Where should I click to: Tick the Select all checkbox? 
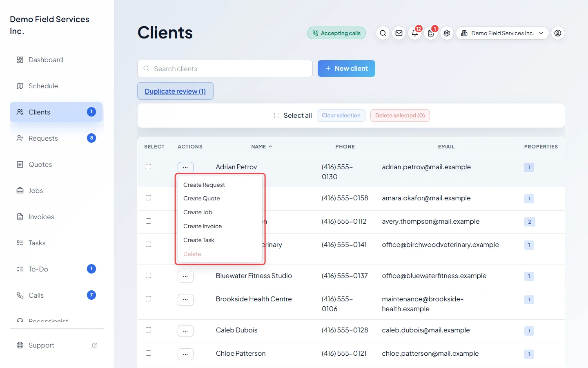coord(276,116)
